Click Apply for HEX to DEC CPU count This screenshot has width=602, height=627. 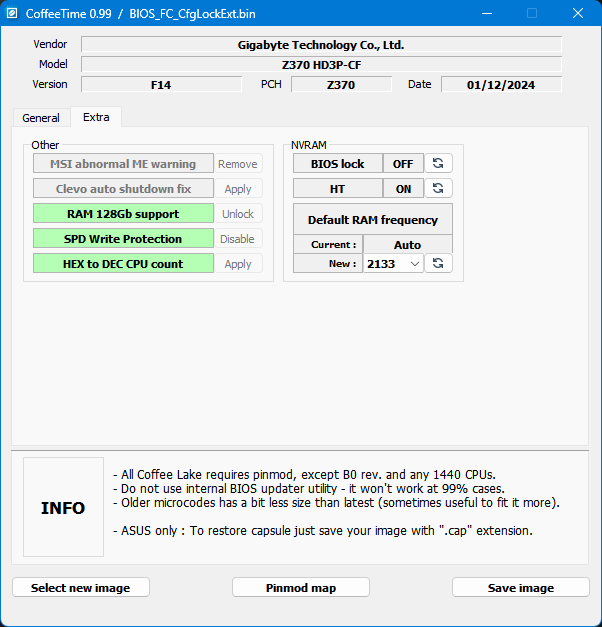238,264
